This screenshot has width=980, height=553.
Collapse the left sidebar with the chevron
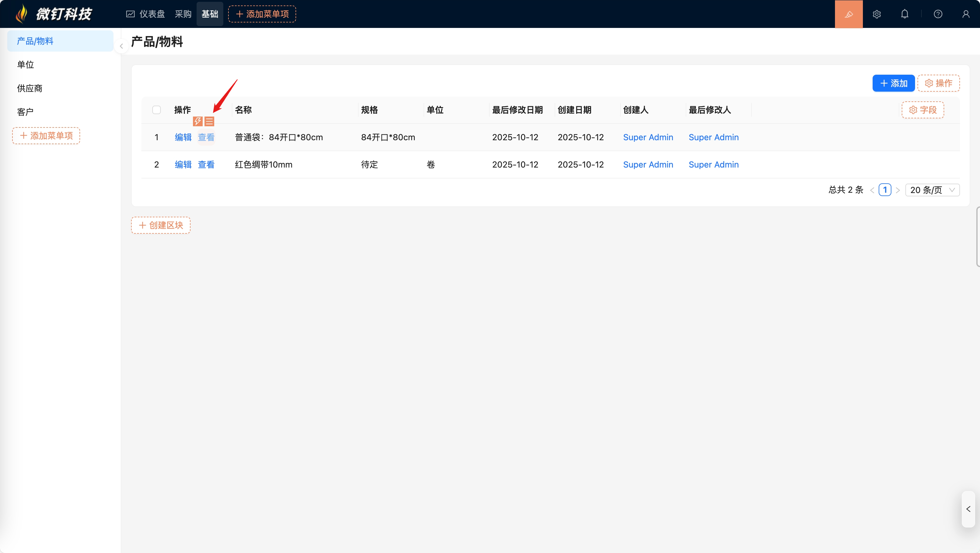pyautogui.click(x=121, y=46)
